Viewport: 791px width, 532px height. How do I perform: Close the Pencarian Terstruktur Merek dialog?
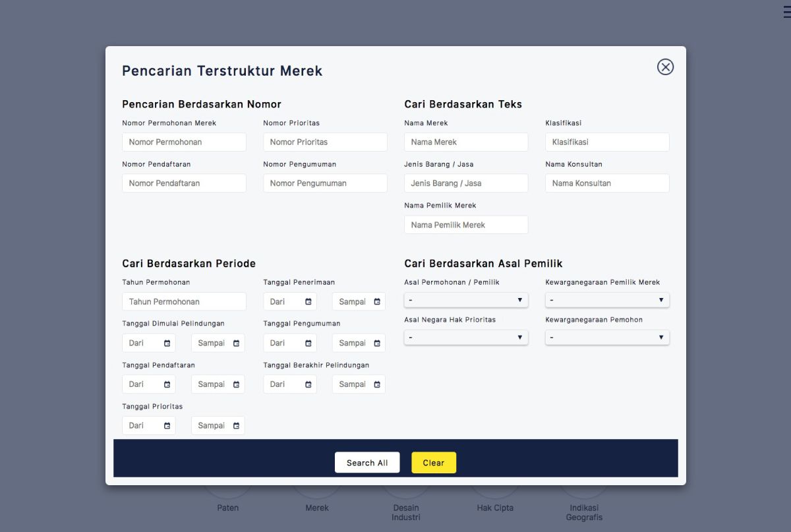[x=665, y=67]
